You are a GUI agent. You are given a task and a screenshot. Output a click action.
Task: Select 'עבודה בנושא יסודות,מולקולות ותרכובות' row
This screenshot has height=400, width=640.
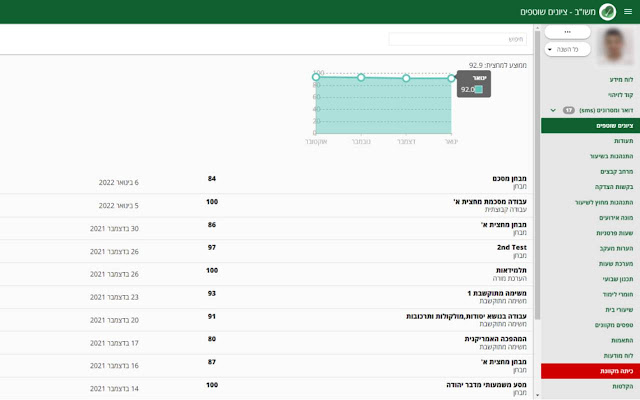coord(267,320)
